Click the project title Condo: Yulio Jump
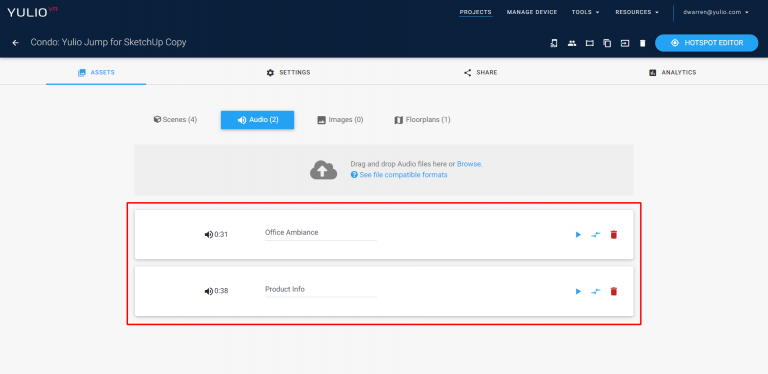 [x=108, y=43]
